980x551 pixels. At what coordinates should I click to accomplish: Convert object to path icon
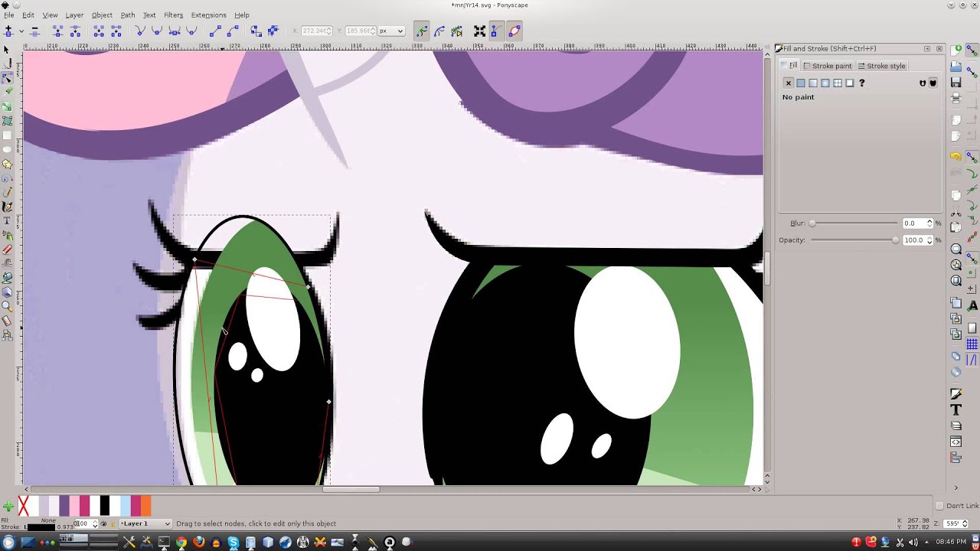[x=256, y=31]
